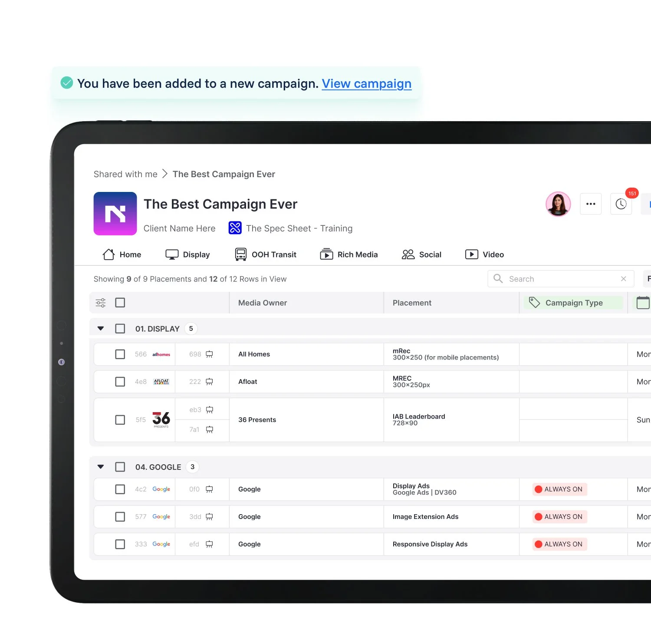Screen dimensions: 651x644
Task: Check the 36 Presents row checkbox
Action: click(x=120, y=420)
